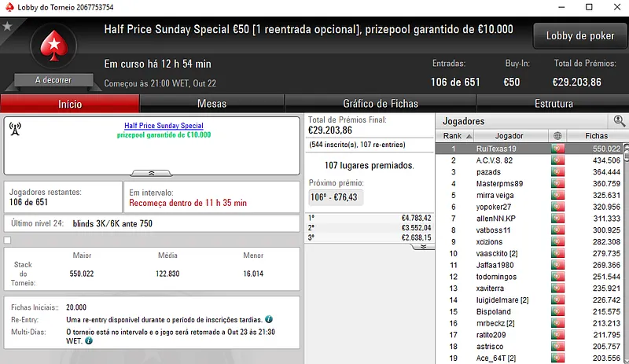Collapse the tournament banner panel
Image resolution: width=629 pixels, height=364 pixels.
pyautogui.click(x=153, y=172)
